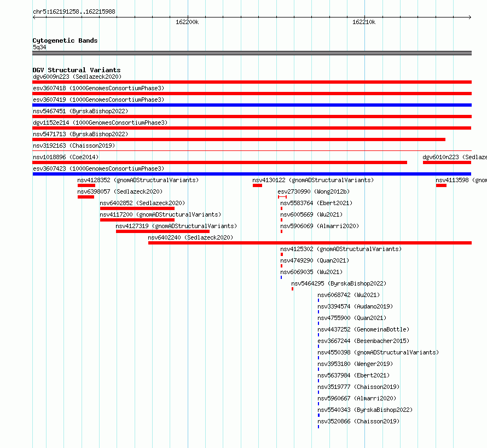Screen dimensions: 487x448
Task: Click the red bar under nsv6402852
Action: tap(137, 208)
